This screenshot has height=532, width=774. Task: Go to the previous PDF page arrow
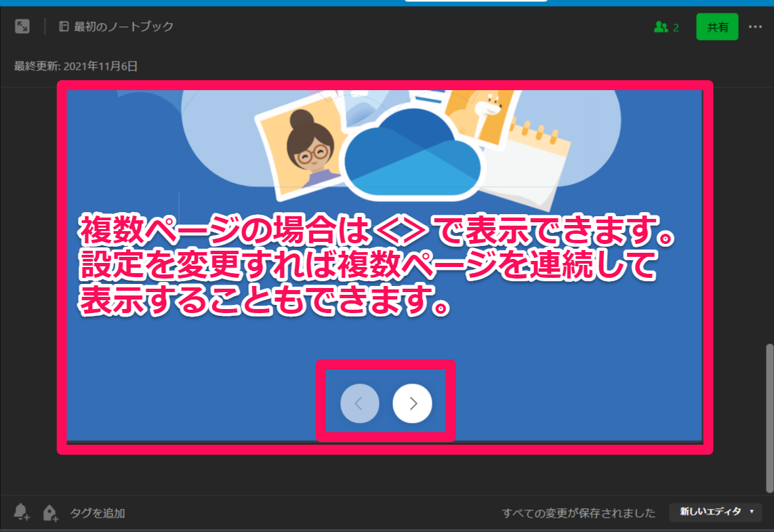[x=360, y=403]
